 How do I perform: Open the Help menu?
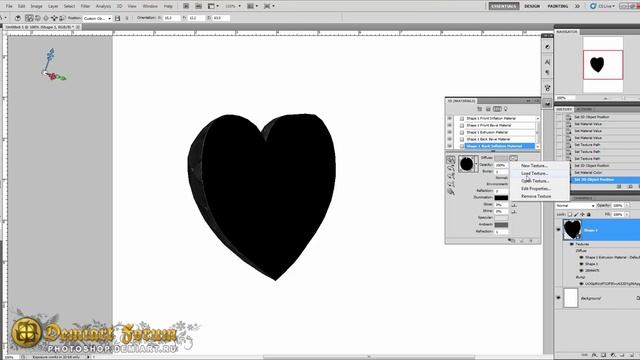(168, 6)
